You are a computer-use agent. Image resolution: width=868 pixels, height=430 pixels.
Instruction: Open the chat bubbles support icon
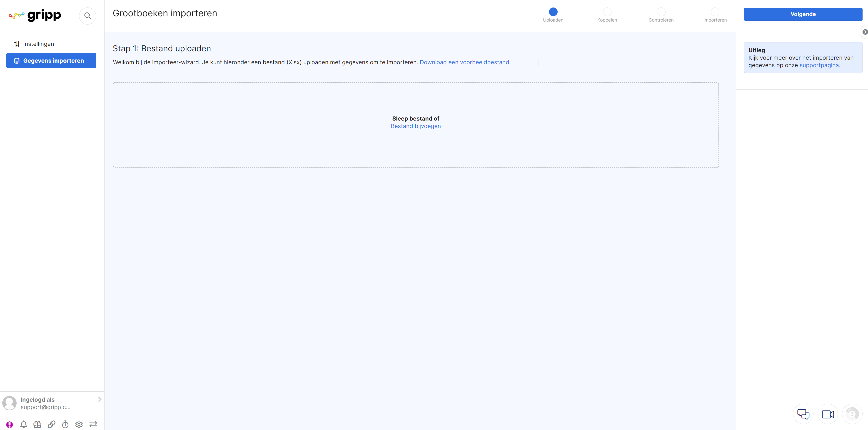click(803, 414)
